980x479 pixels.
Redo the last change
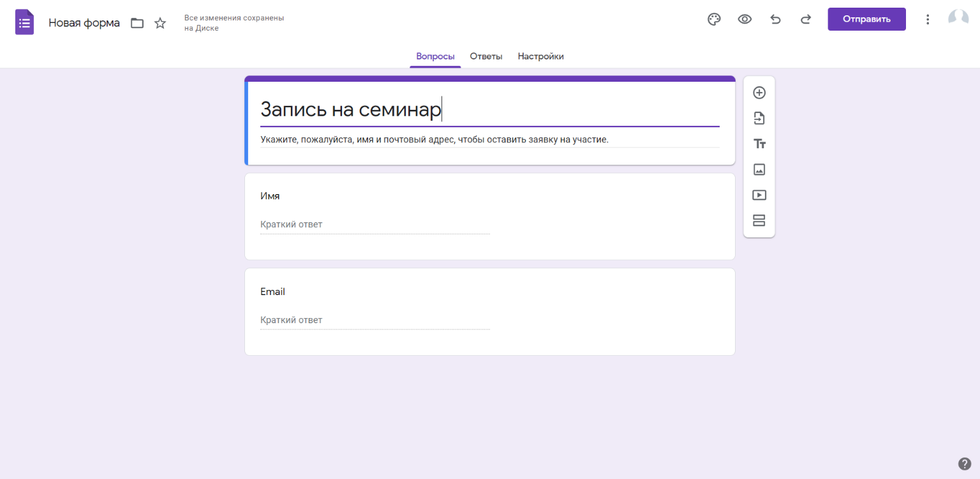point(806,19)
